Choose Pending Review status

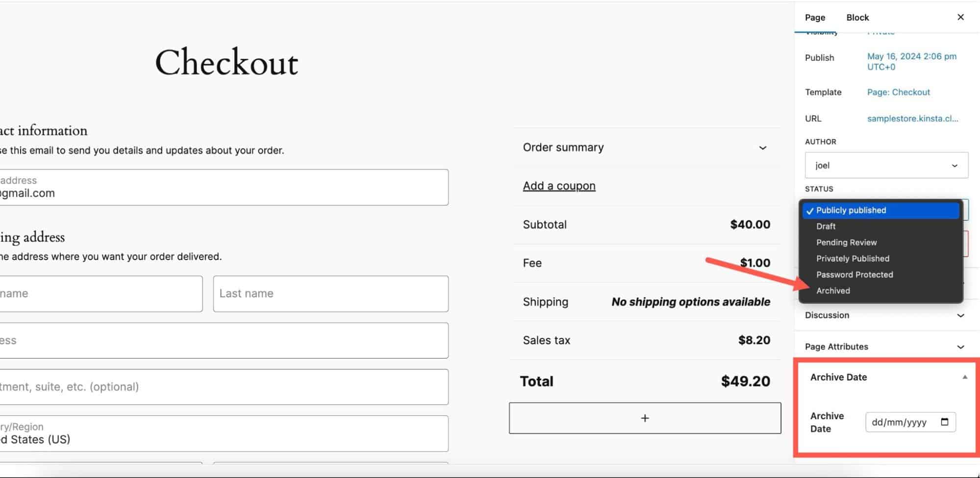pyautogui.click(x=846, y=242)
